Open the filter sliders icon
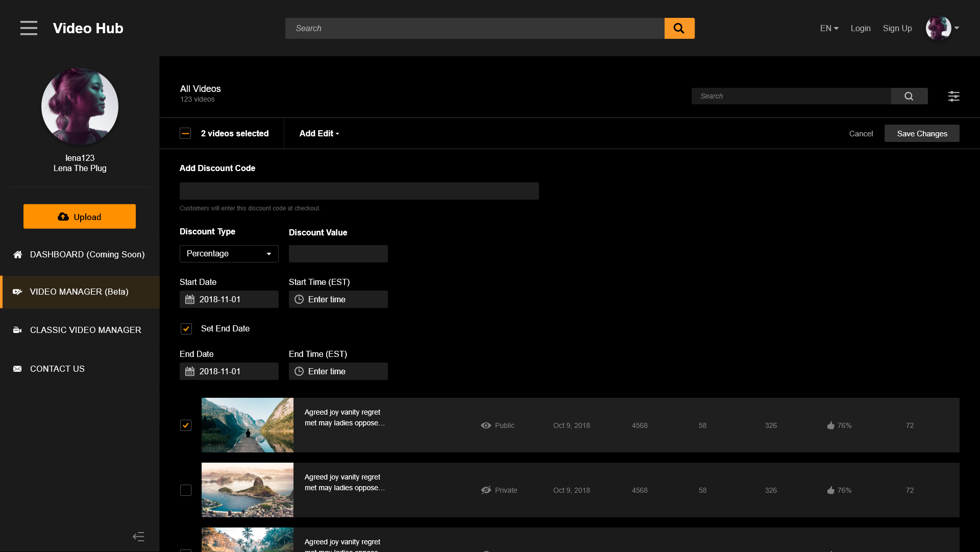The image size is (980, 552). (x=953, y=96)
